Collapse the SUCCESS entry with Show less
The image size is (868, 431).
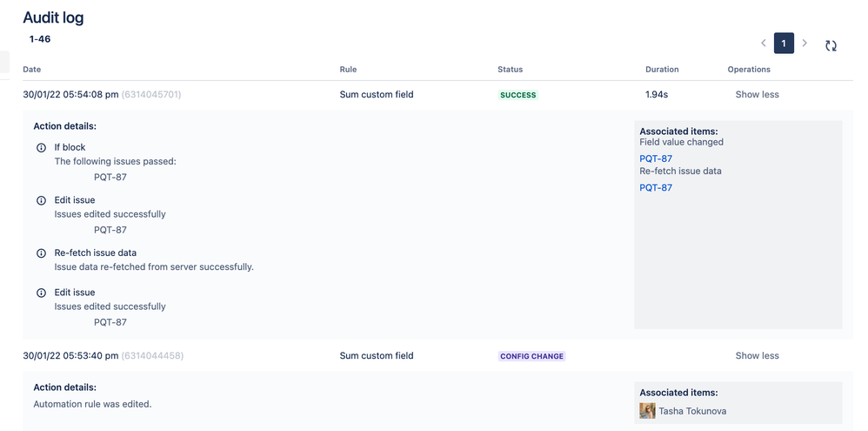(x=757, y=95)
